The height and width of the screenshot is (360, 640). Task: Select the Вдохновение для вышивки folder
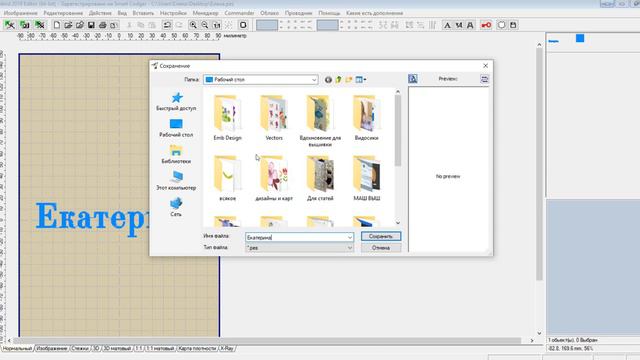coord(320,121)
